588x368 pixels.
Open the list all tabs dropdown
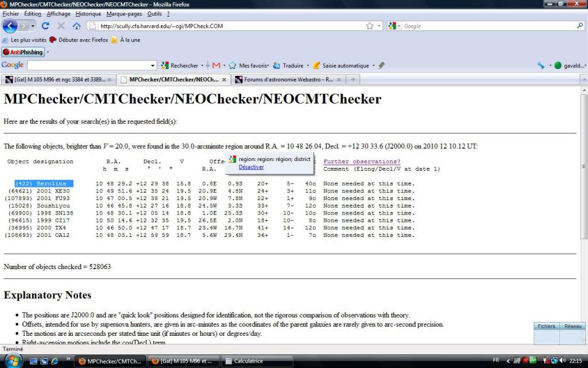(x=583, y=79)
